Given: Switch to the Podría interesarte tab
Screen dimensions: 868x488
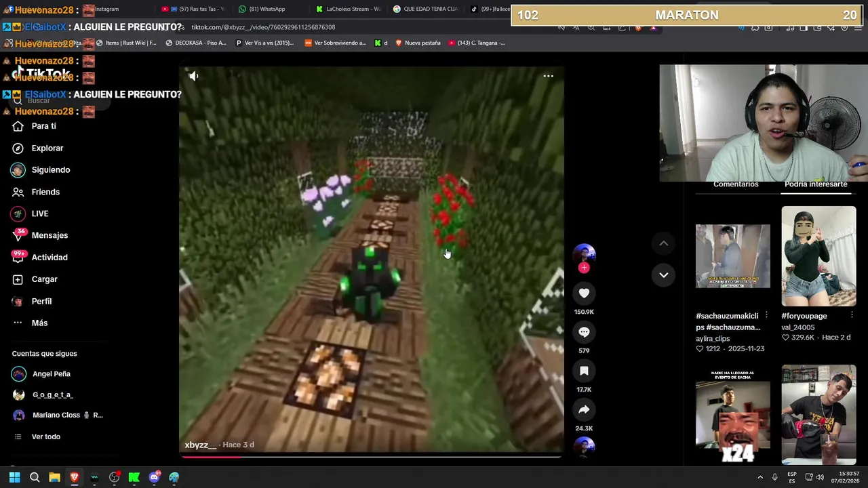Looking at the screenshot, I should tap(816, 184).
